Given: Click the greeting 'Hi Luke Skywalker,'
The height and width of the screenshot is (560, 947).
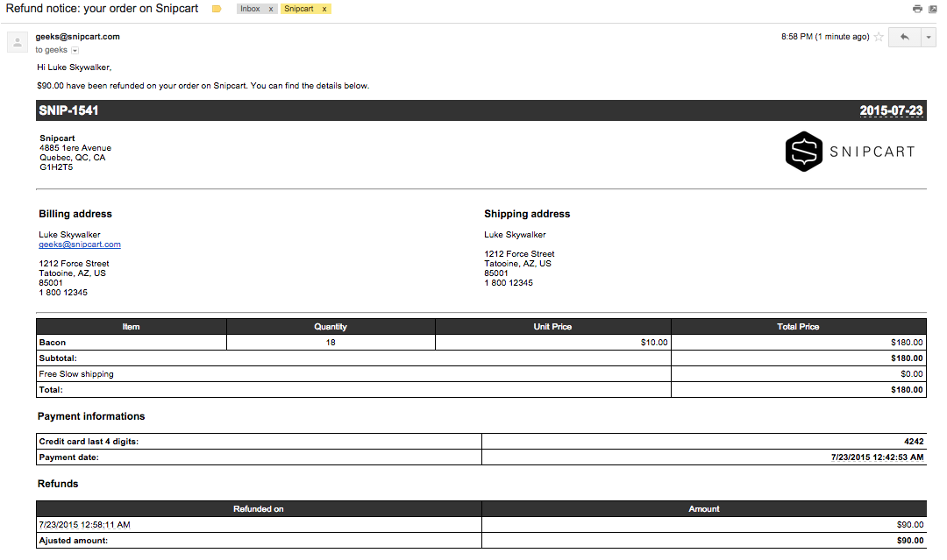Looking at the screenshot, I should coord(75,67).
